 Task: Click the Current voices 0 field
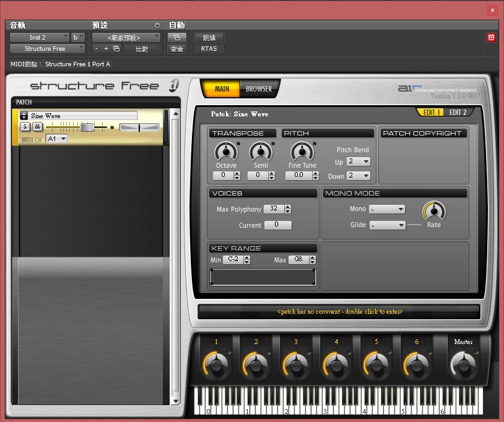pyautogui.click(x=278, y=225)
